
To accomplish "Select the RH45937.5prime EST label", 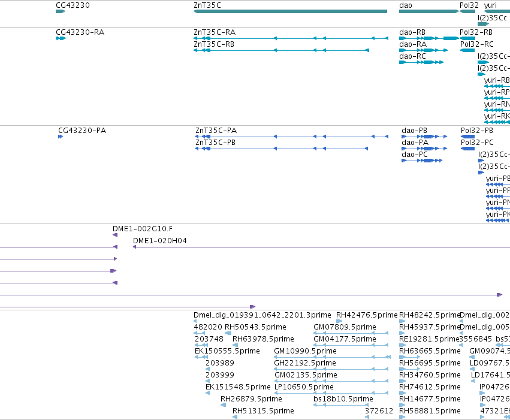I will point(429,327).
